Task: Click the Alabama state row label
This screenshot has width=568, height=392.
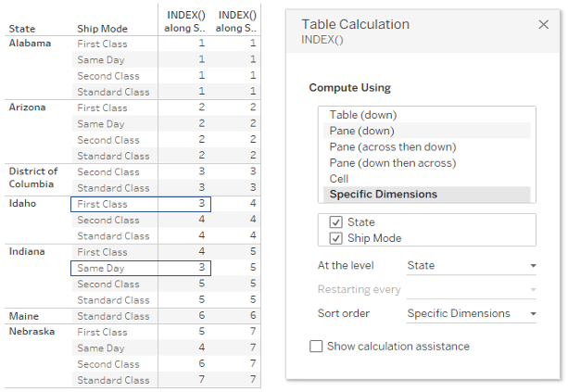Action: [x=30, y=44]
